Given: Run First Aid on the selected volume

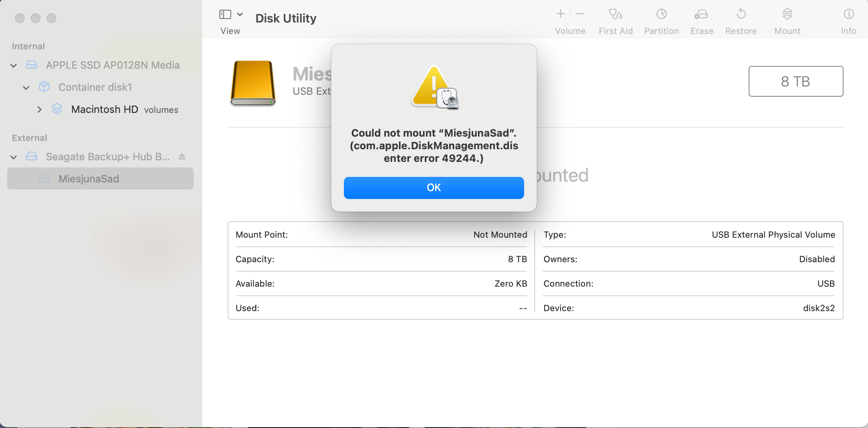Looking at the screenshot, I should pyautogui.click(x=615, y=20).
